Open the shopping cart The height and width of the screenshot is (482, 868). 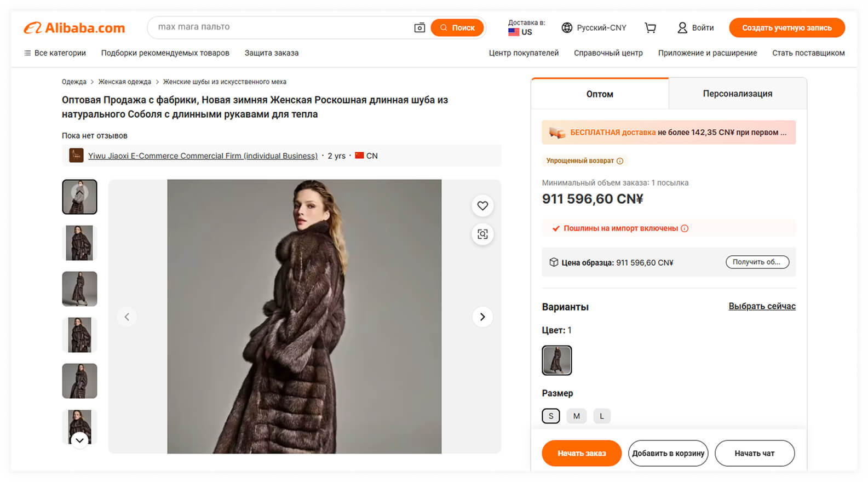click(x=650, y=28)
